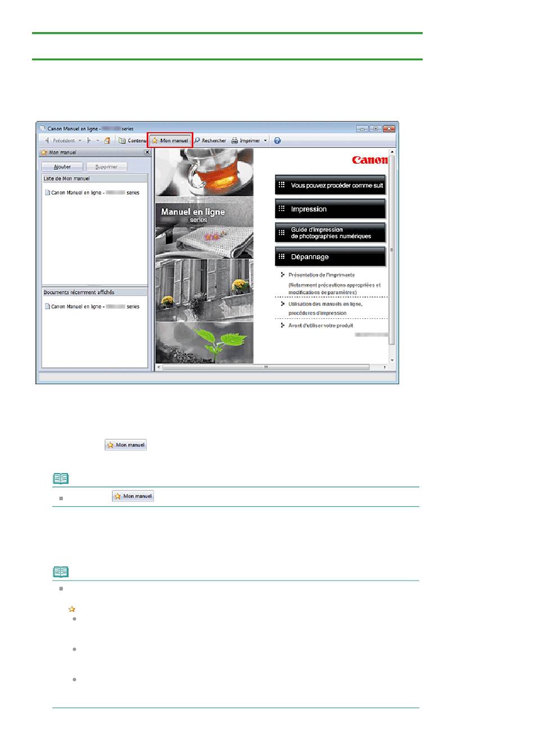Open help with blue question mark icon
The width and height of the screenshot is (534, 756).
pos(278,141)
